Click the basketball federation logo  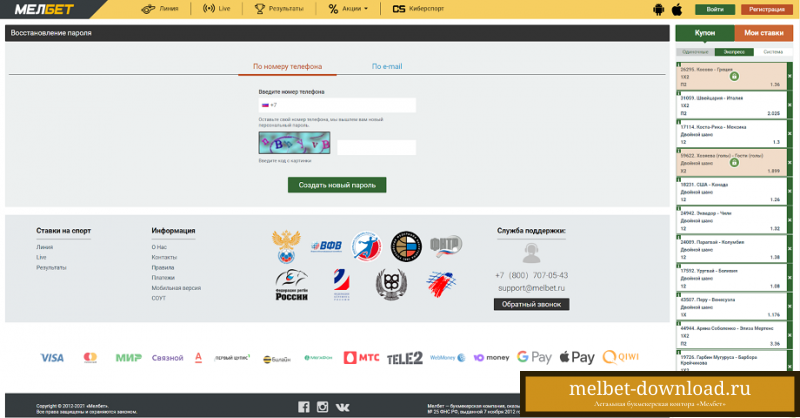[406, 246]
